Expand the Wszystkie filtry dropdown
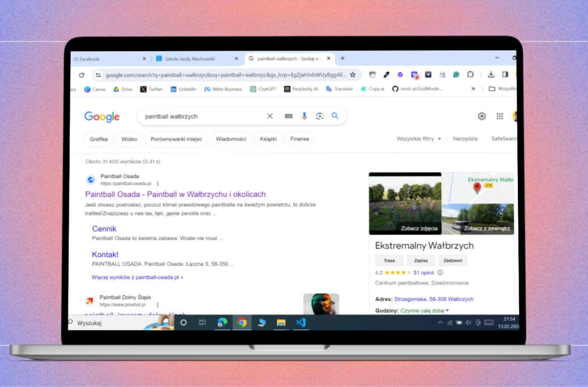588x387 pixels. pyautogui.click(x=419, y=139)
